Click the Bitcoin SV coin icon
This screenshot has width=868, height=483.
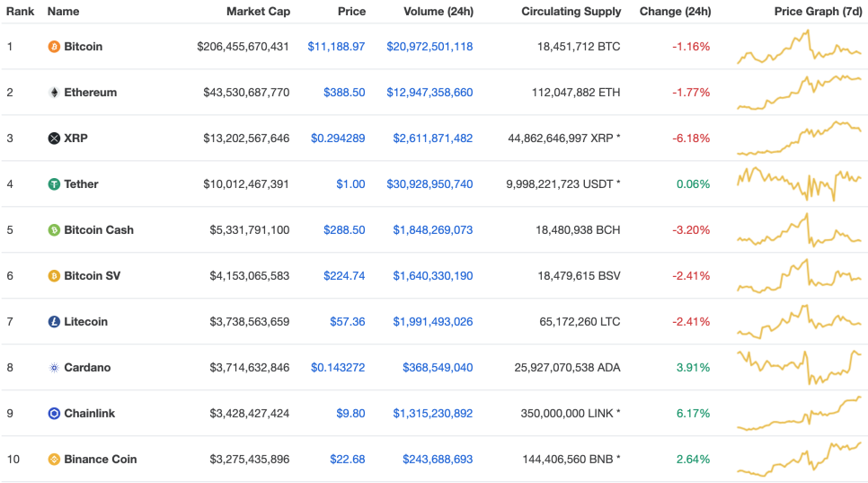pos(54,276)
